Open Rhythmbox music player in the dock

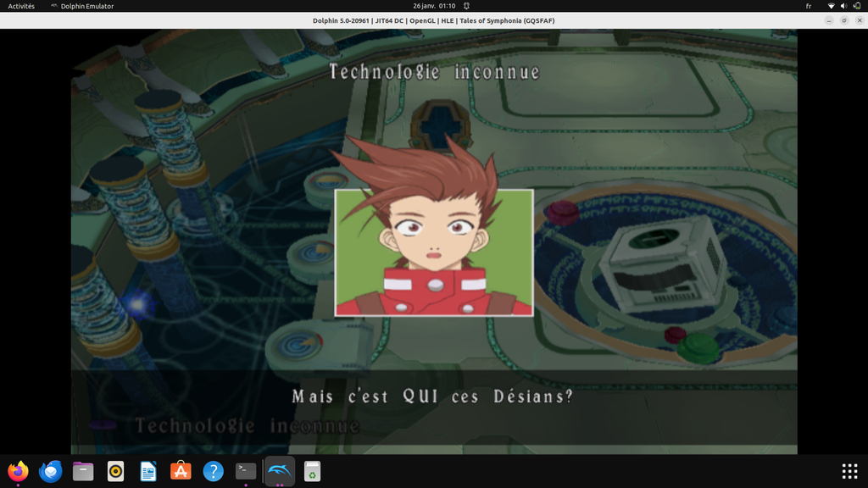click(116, 471)
